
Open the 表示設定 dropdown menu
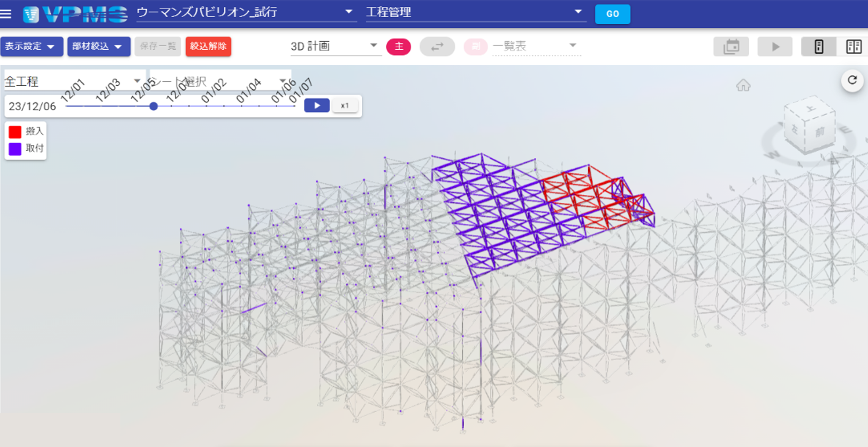pyautogui.click(x=32, y=47)
